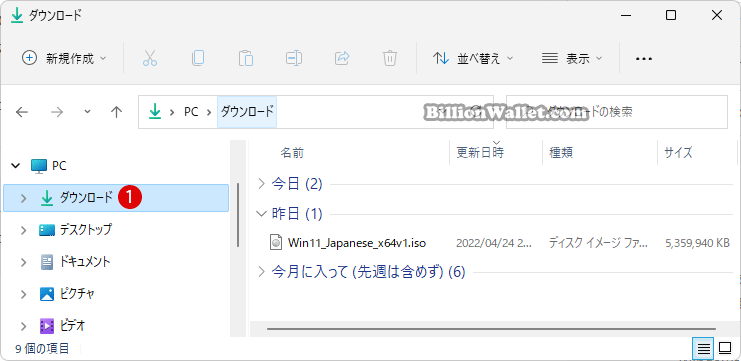
Task: Click the ISO disc file icon
Action: pos(275,243)
